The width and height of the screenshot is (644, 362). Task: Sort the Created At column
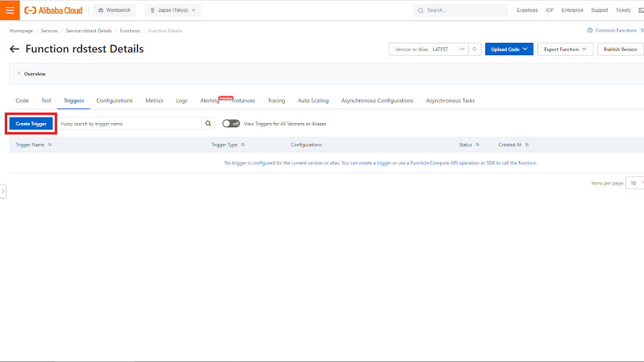point(527,145)
